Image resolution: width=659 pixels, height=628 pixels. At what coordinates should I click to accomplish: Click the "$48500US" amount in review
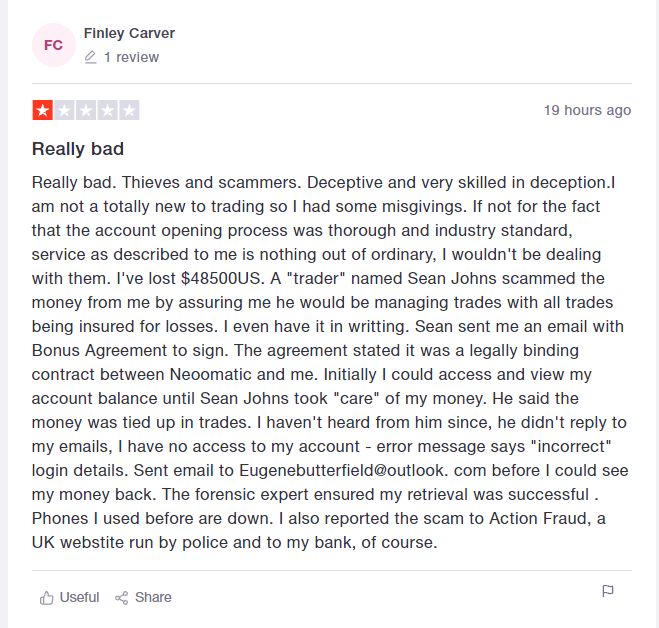221,278
